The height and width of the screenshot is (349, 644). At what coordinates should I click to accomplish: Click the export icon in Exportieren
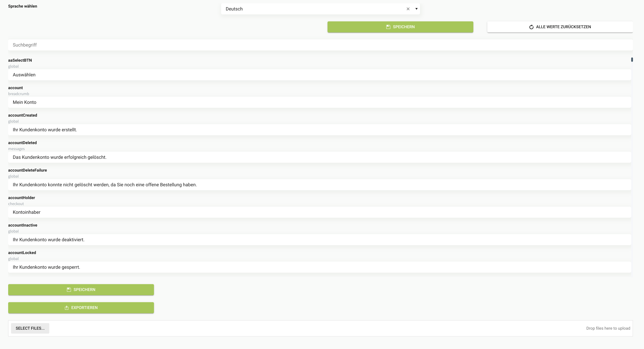point(67,308)
